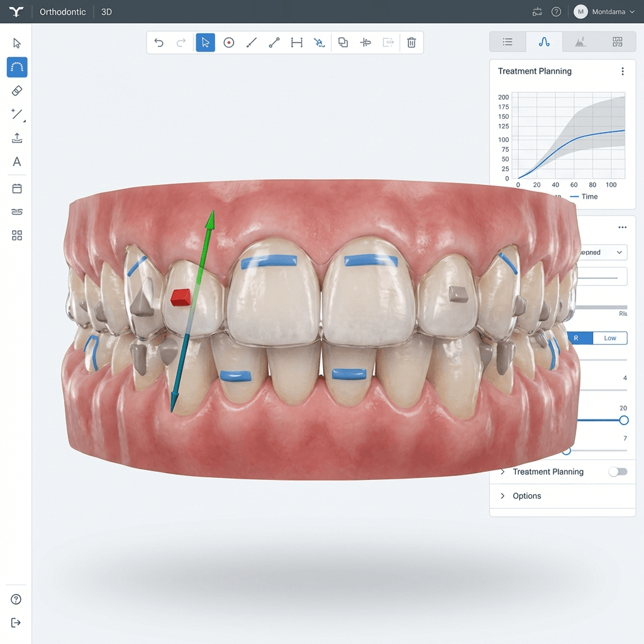The height and width of the screenshot is (644, 644).
Task: Click the duplicate icon in the top toolbar
Action: click(x=342, y=42)
